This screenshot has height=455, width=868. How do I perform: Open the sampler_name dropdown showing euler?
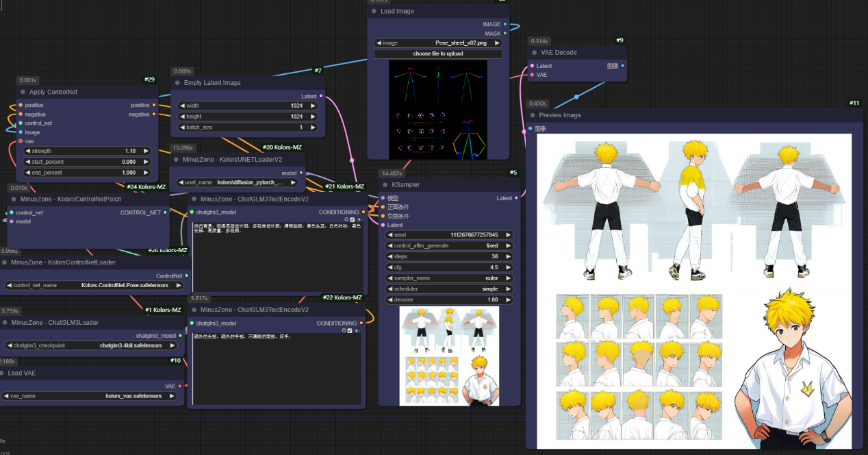click(449, 278)
